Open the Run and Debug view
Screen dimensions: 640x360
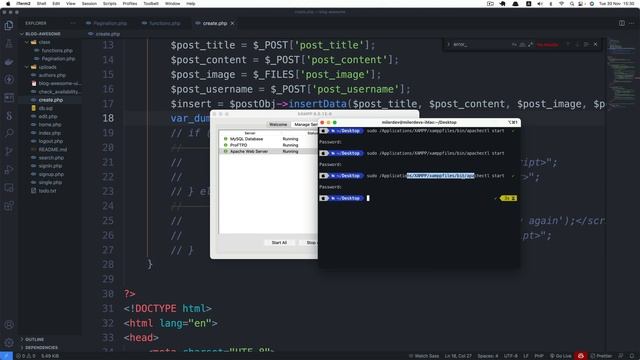click(9, 169)
